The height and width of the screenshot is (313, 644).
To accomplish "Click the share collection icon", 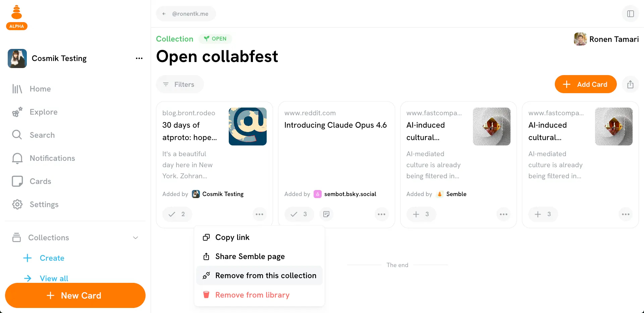I will point(630,84).
